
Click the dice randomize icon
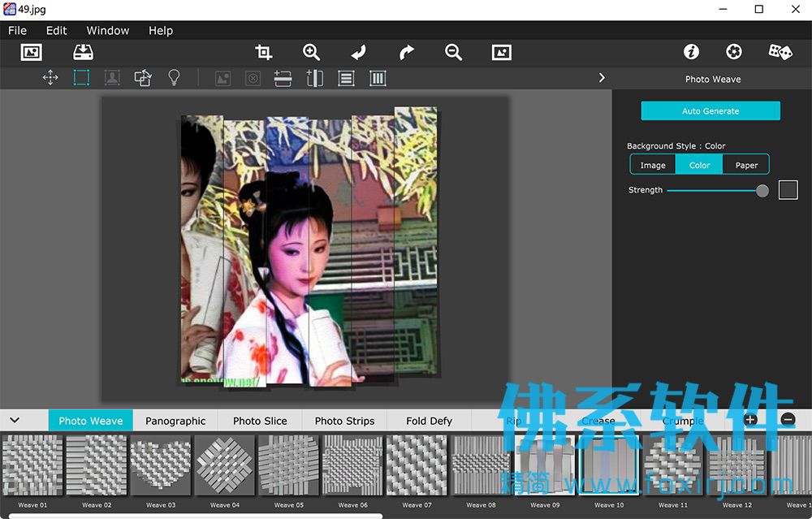pos(780,52)
